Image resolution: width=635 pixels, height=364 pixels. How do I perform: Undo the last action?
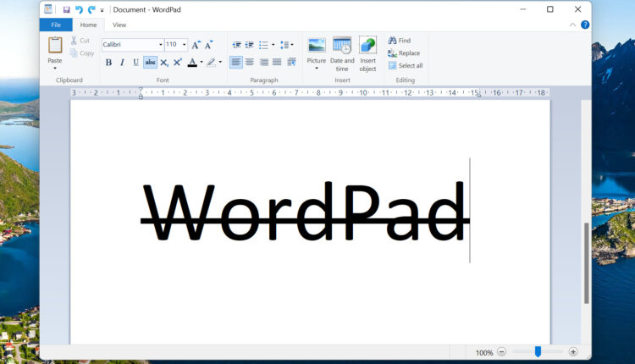(79, 9)
